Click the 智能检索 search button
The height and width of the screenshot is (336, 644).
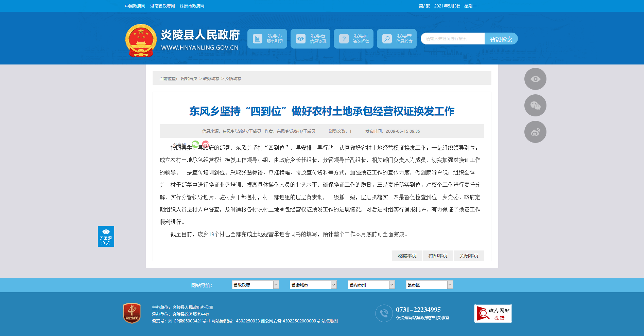(501, 39)
